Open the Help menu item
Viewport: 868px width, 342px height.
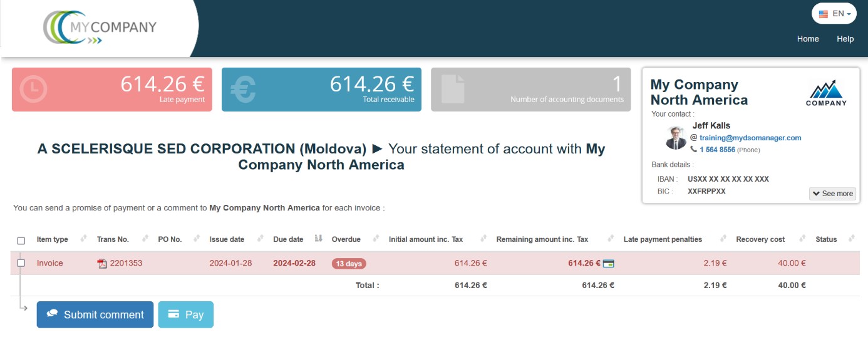pyautogui.click(x=845, y=39)
